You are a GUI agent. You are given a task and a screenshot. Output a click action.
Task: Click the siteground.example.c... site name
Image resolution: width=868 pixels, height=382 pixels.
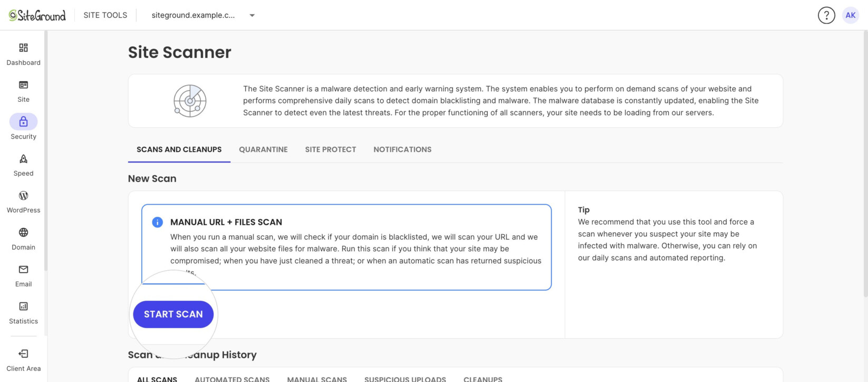point(193,15)
